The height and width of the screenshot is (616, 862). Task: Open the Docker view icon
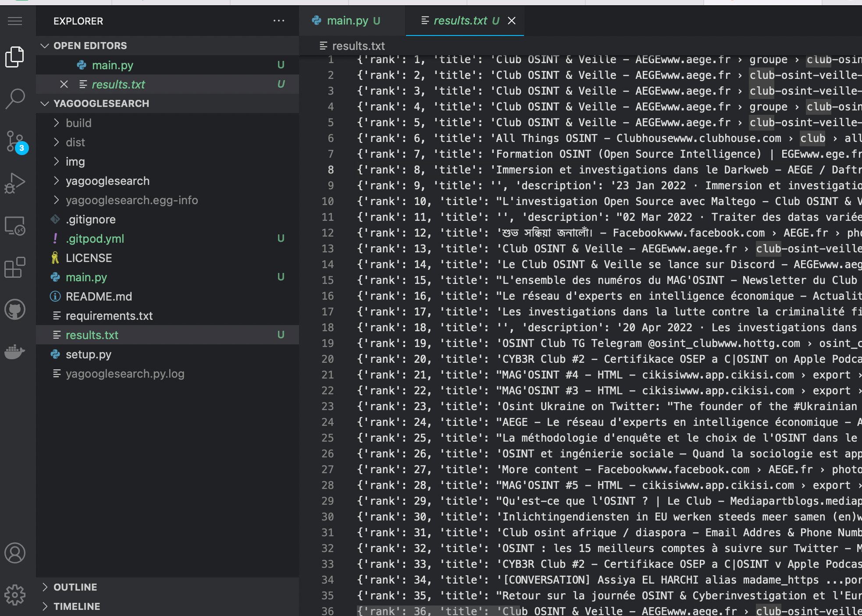pyautogui.click(x=15, y=351)
